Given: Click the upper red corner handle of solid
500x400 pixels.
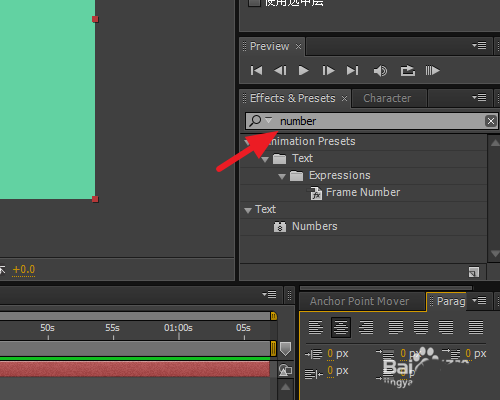Looking at the screenshot, I should point(95,19).
